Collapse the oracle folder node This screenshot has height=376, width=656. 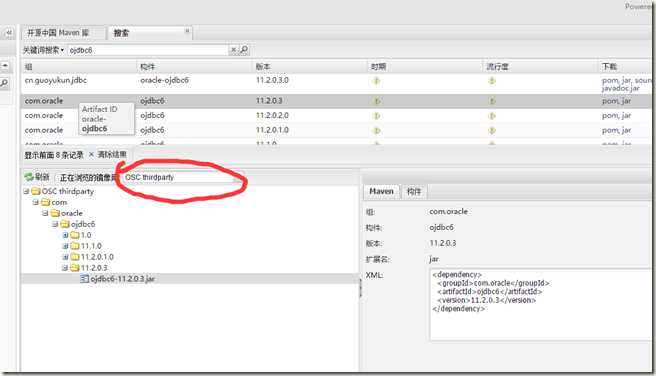pyautogui.click(x=45, y=213)
